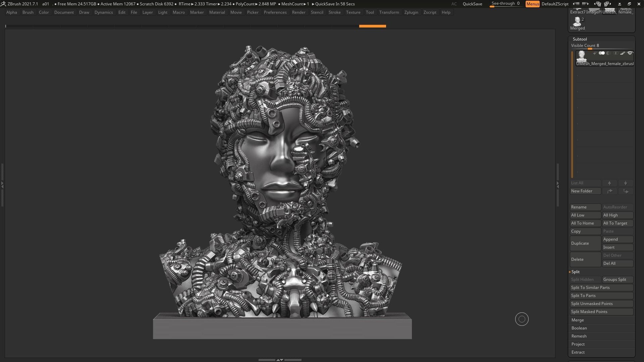Move the subtool up with the arrow icon
This screenshot has height=362, width=644.
609,183
